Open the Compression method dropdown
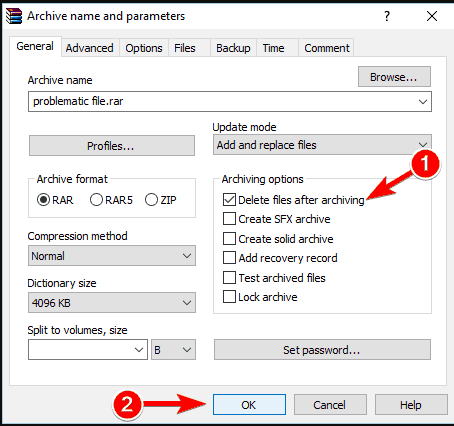Screen dimensions: 454x426 (x=112, y=256)
